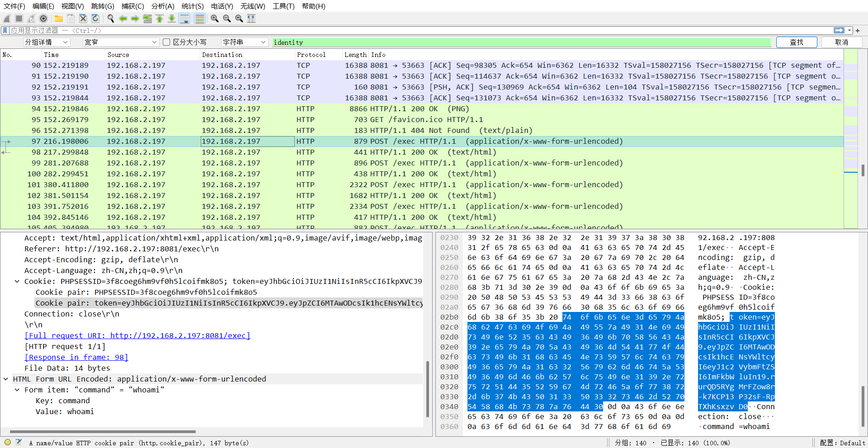Viewport: 868px width, 448px height.
Task: Restart the current capture
Action: click(x=31, y=19)
